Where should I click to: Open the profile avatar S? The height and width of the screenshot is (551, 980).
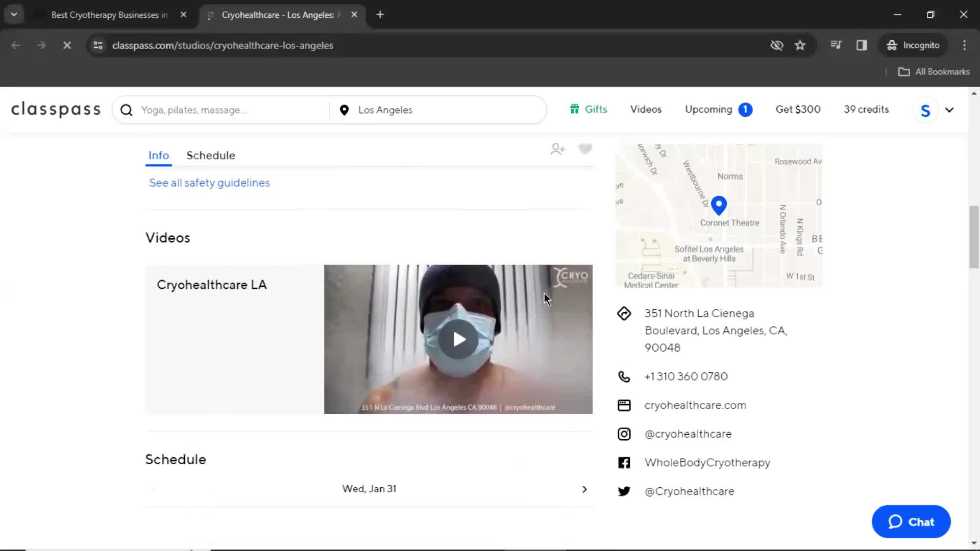pyautogui.click(x=925, y=110)
